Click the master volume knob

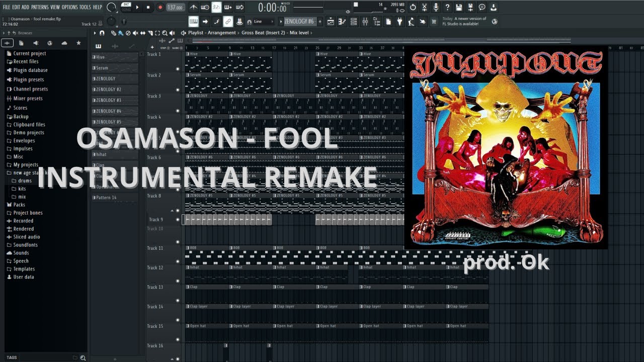pos(111,7)
